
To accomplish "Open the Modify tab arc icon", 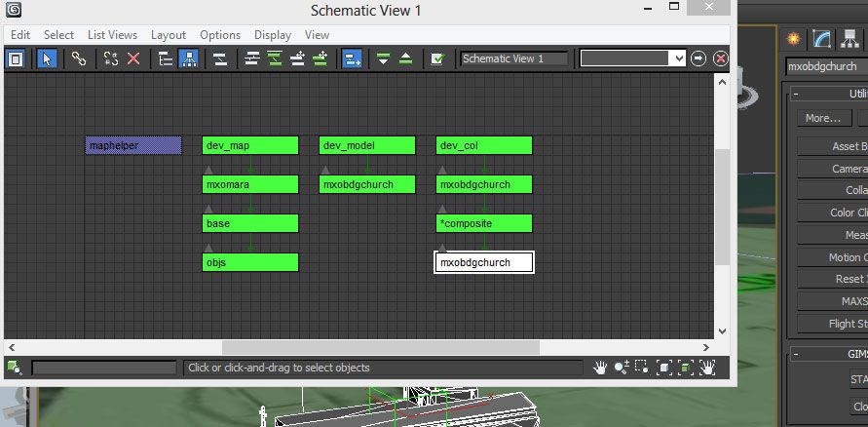I will click(x=821, y=39).
